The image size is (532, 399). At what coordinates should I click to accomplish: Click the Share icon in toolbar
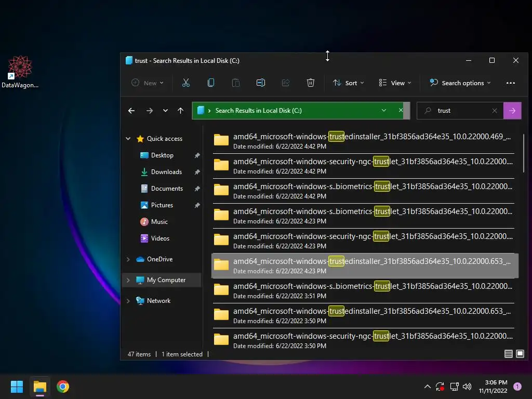286,83
